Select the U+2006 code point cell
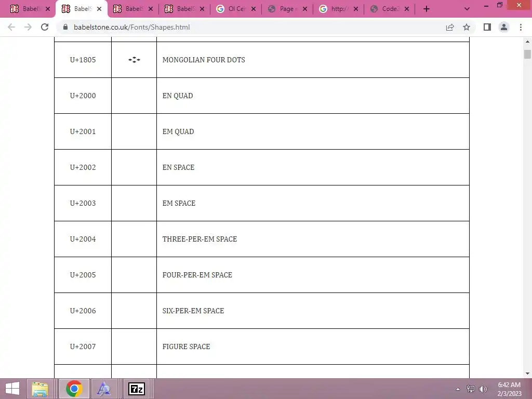This screenshot has width=532, height=399. click(x=83, y=311)
